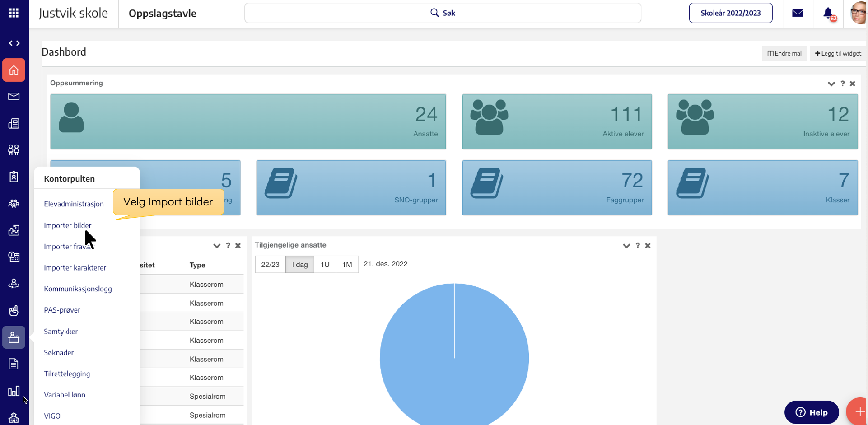Select Søknader menu entry
Image resolution: width=868 pixels, height=425 pixels.
click(x=59, y=353)
